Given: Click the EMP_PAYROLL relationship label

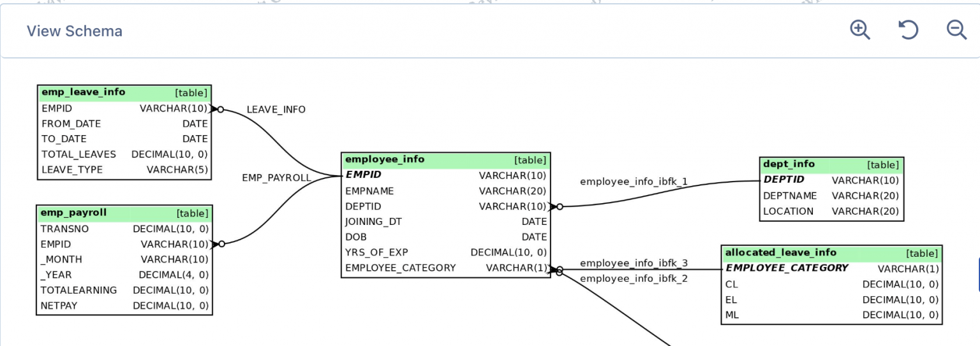Looking at the screenshot, I should [276, 178].
